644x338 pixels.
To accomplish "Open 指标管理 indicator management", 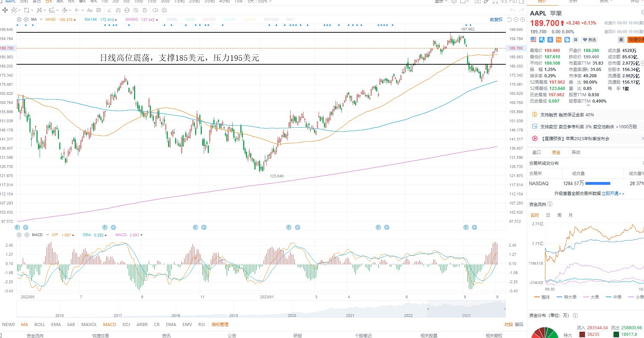I will tap(220, 324).
